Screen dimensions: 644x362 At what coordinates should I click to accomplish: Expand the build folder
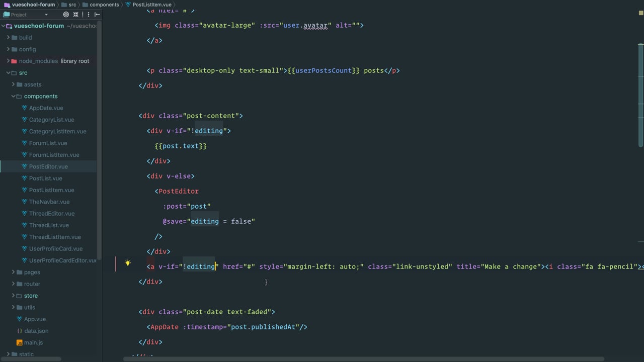tap(8, 38)
